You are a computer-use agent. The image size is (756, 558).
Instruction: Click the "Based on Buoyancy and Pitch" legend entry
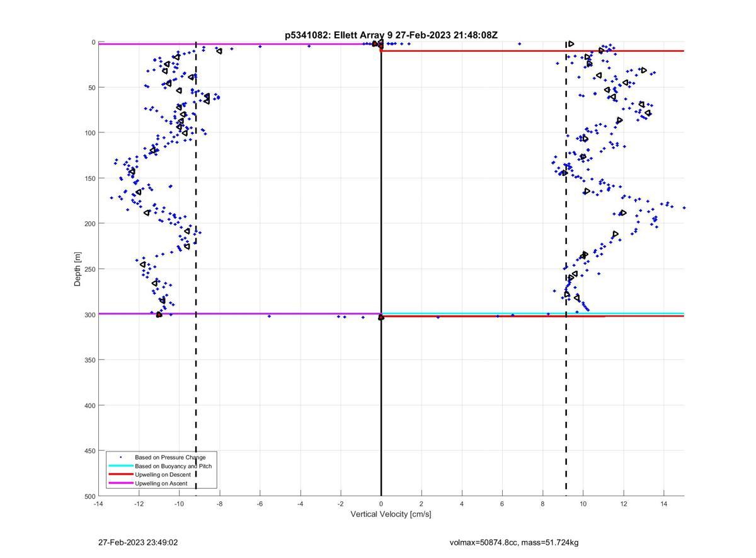point(173,466)
